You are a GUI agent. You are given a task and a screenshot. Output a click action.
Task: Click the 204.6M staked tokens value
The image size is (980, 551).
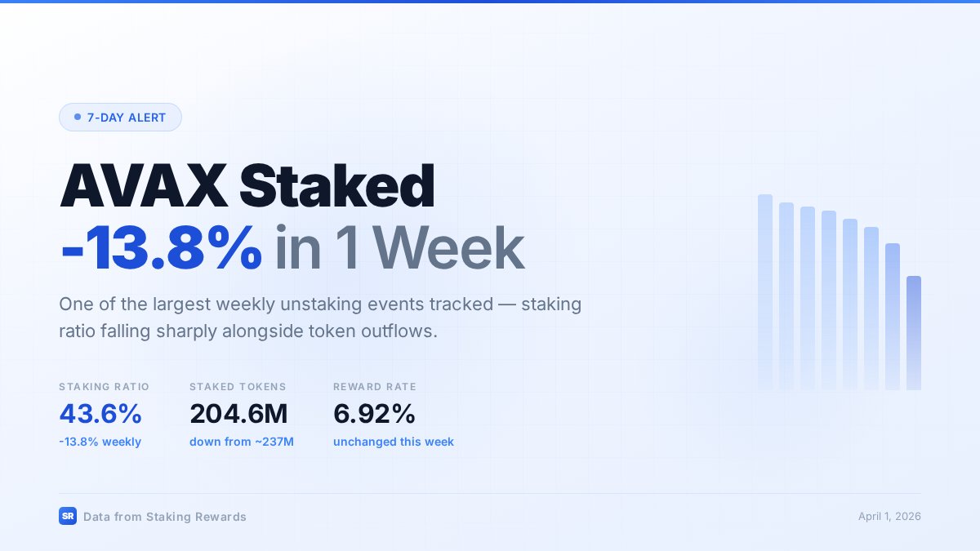point(238,414)
